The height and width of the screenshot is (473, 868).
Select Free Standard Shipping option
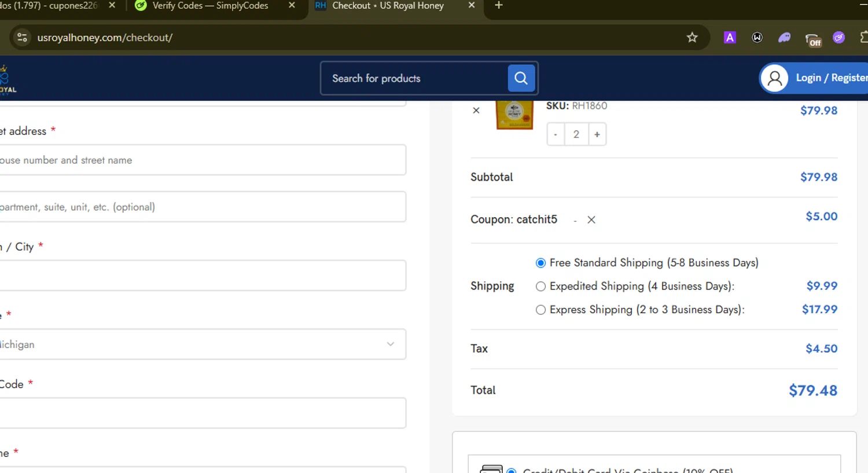click(x=540, y=263)
